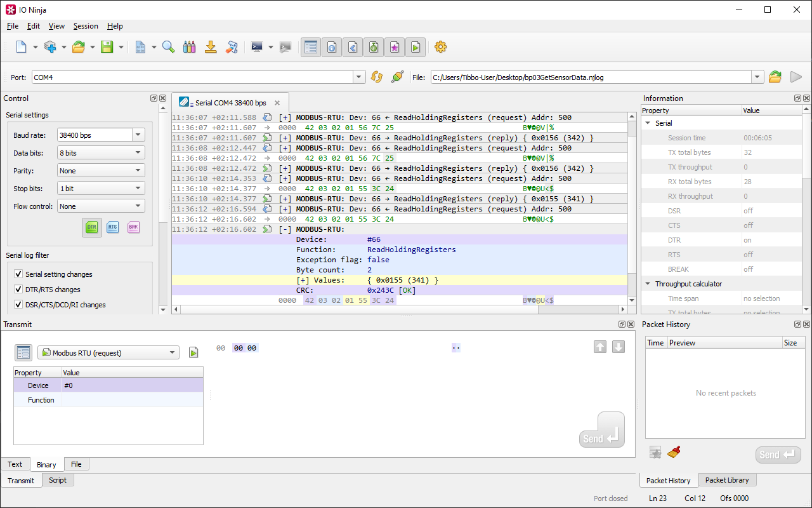This screenshot has width=812, height=508.
Task: Switch to the Text transmit tab
Action: (x=15, y=464)
